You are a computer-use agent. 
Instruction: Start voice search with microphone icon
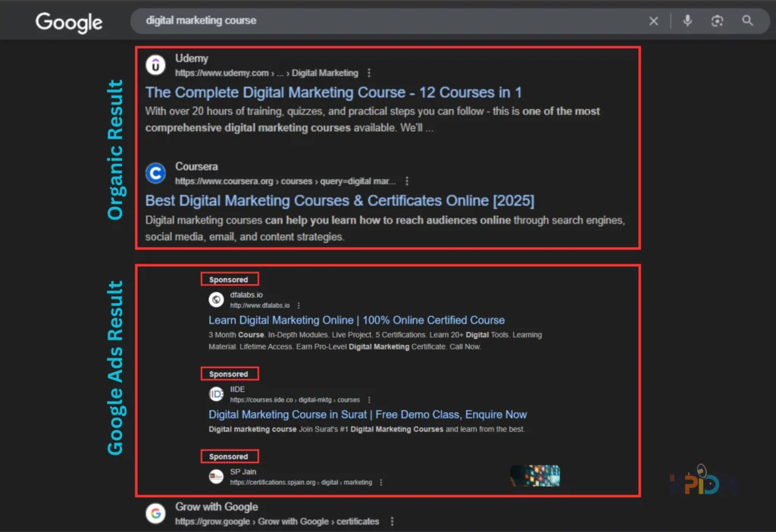687,21
